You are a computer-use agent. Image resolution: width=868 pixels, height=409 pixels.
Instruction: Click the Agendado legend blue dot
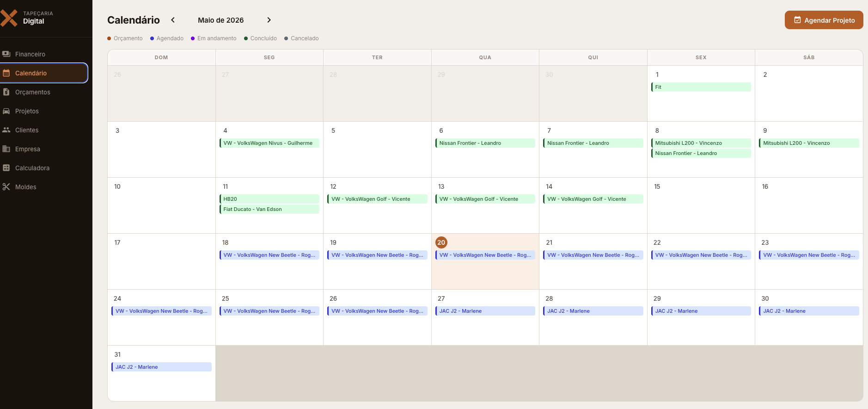pos(152,38)
